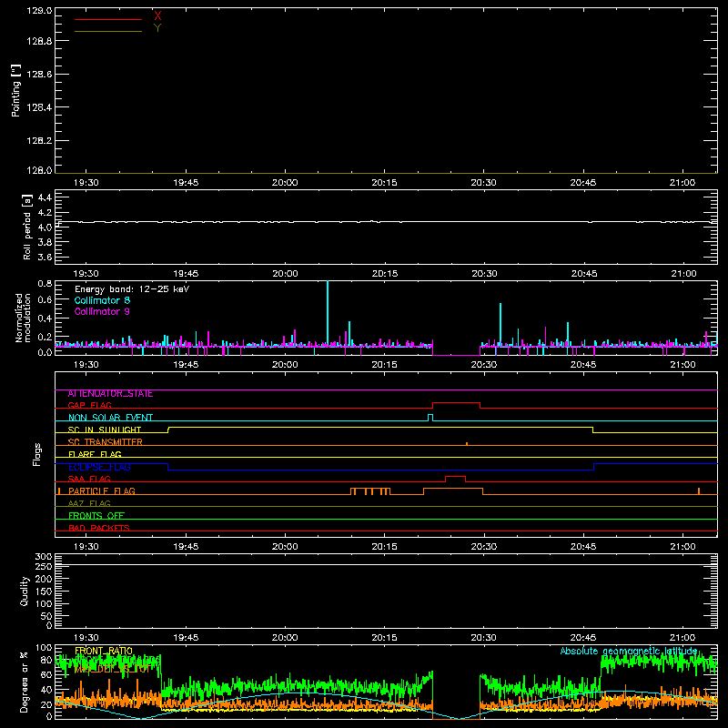Click the 19:30 label under Pointing plot
The width and height of the screenshot is (728, 728).
point(86,183)
